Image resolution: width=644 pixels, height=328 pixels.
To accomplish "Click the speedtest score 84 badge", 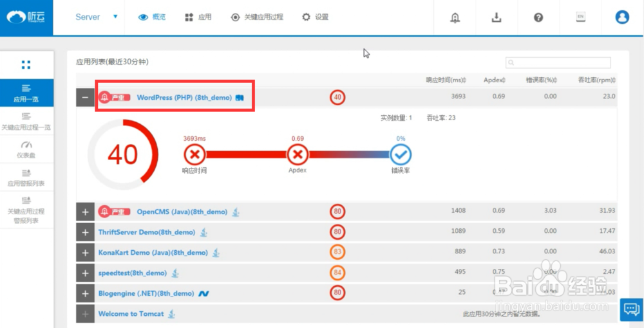I will pos(337,273).
